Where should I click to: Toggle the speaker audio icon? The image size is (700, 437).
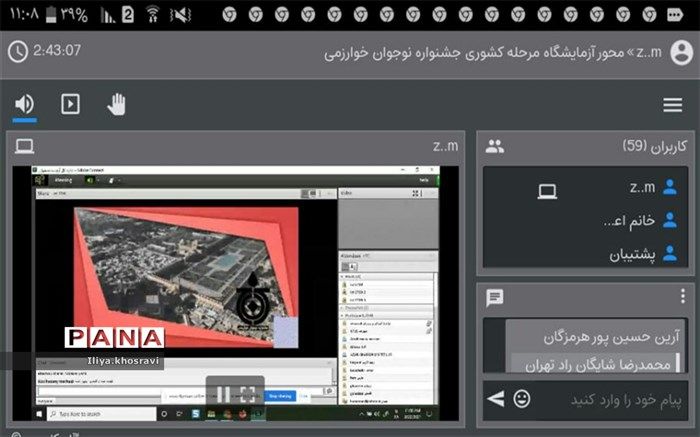[x=25, y=104]
